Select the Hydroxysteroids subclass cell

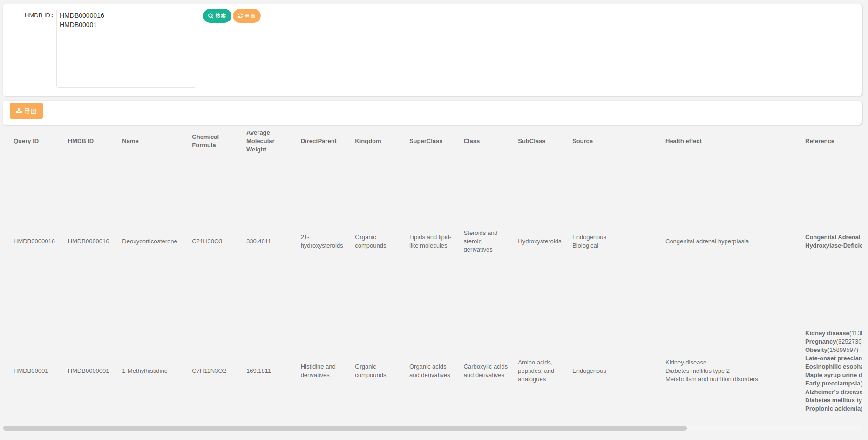tap(539, 241)
